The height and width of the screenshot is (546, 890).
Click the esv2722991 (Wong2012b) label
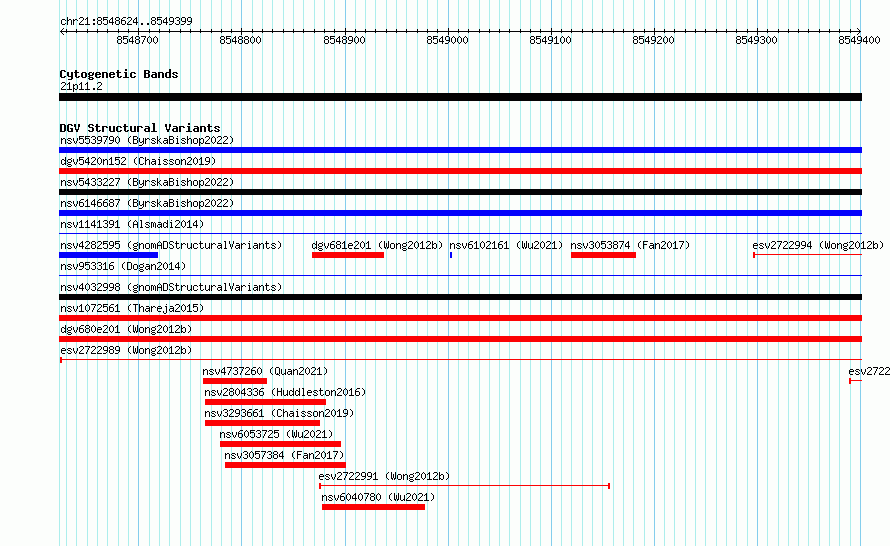(x=384, y=476)
